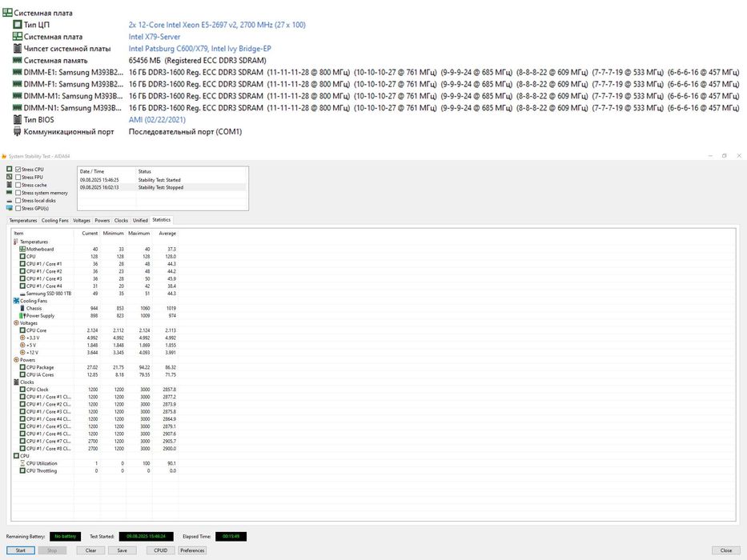
Task: Click the CPU IA Cores row
Action: point(94,374)
